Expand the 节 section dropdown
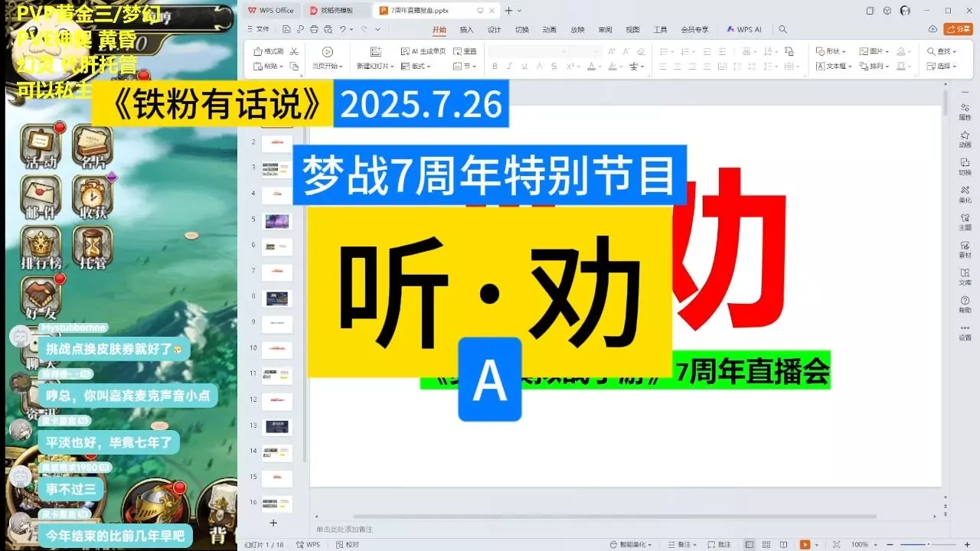Viewport: 980px width, 551px height. point(465,67)
